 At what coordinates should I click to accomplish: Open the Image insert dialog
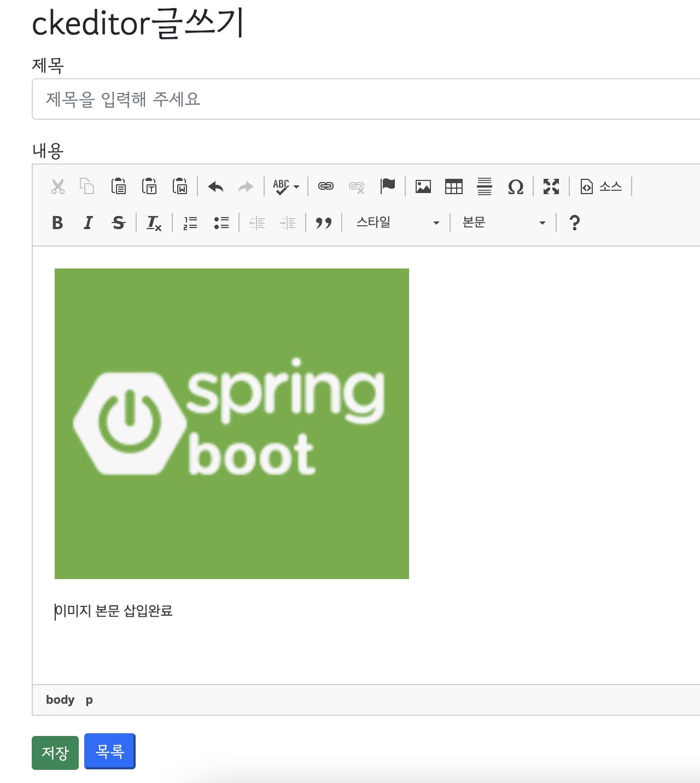coord(423,186)
